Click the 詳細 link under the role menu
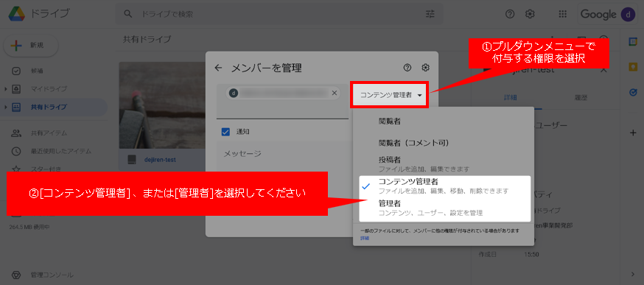This screenshot has height=285, width=644. pyautogui.click(x=365, y=238)
